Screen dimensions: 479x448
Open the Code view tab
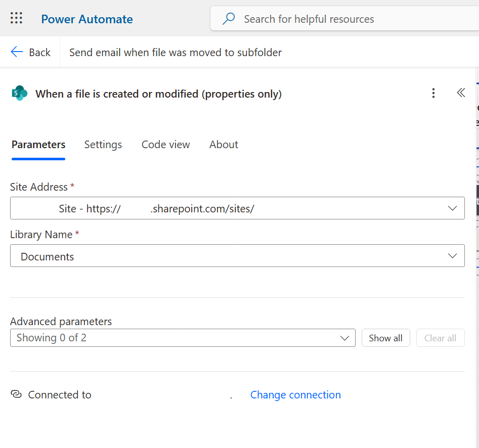point(165,145)
